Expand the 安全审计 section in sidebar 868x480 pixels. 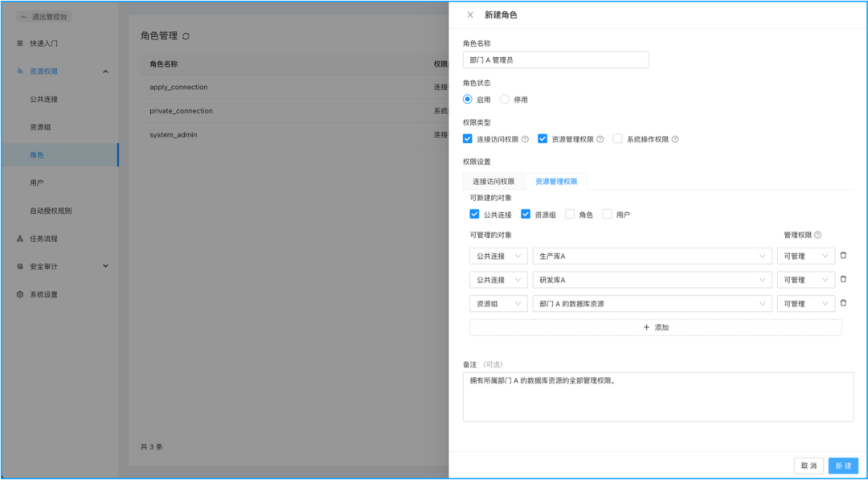click(x=104, y=265)
